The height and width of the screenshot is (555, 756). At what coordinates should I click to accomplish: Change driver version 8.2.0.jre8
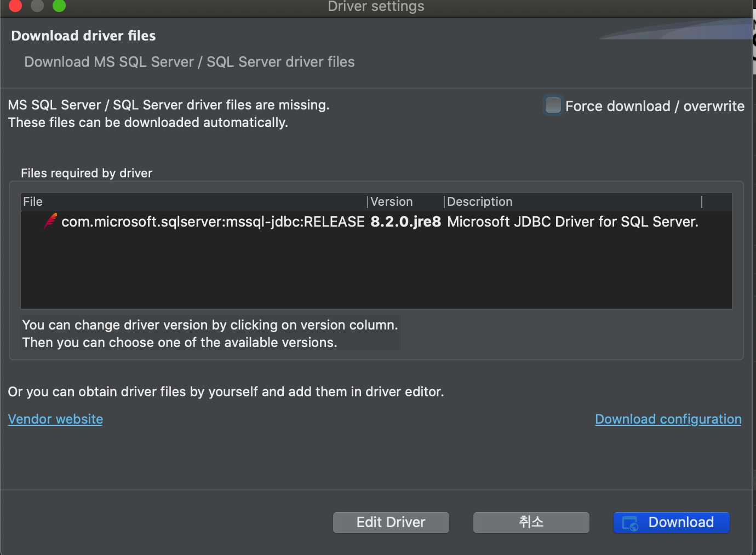(405, 222)
